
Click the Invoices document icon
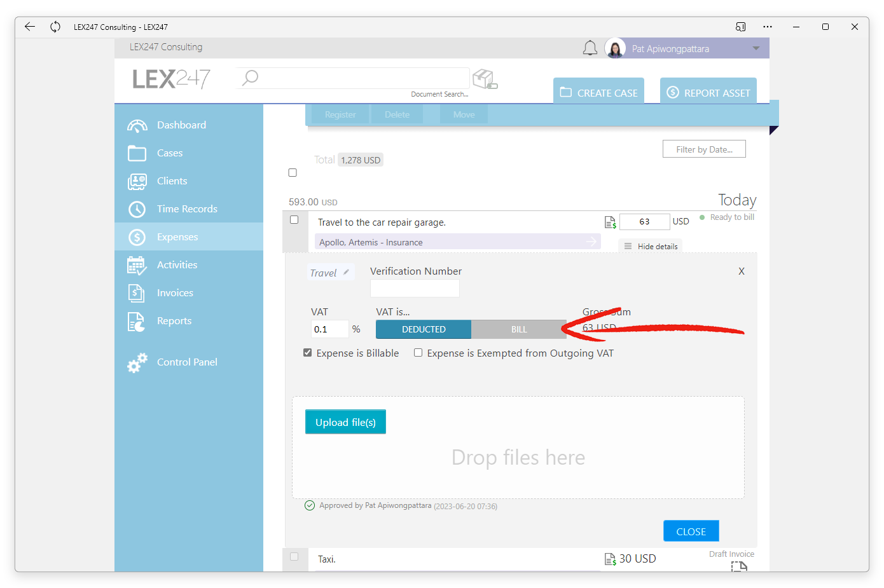coord(137,293)
